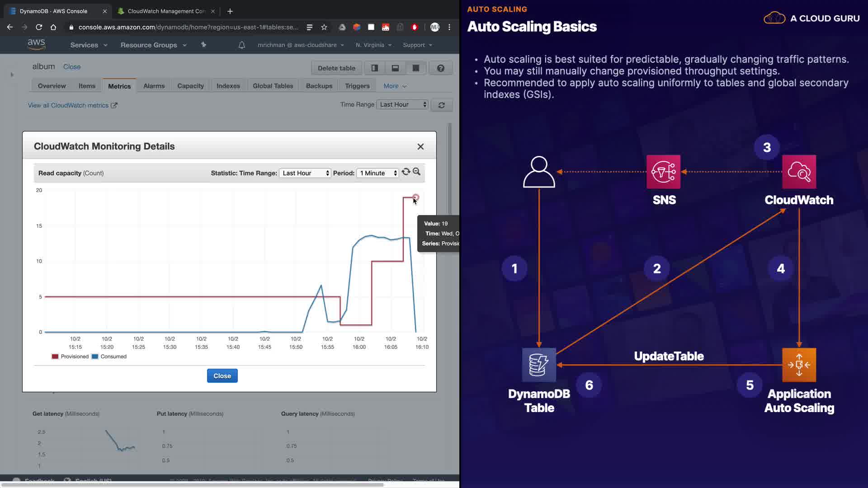
Task: Bookmark page with the star icon
Action: 324,27
